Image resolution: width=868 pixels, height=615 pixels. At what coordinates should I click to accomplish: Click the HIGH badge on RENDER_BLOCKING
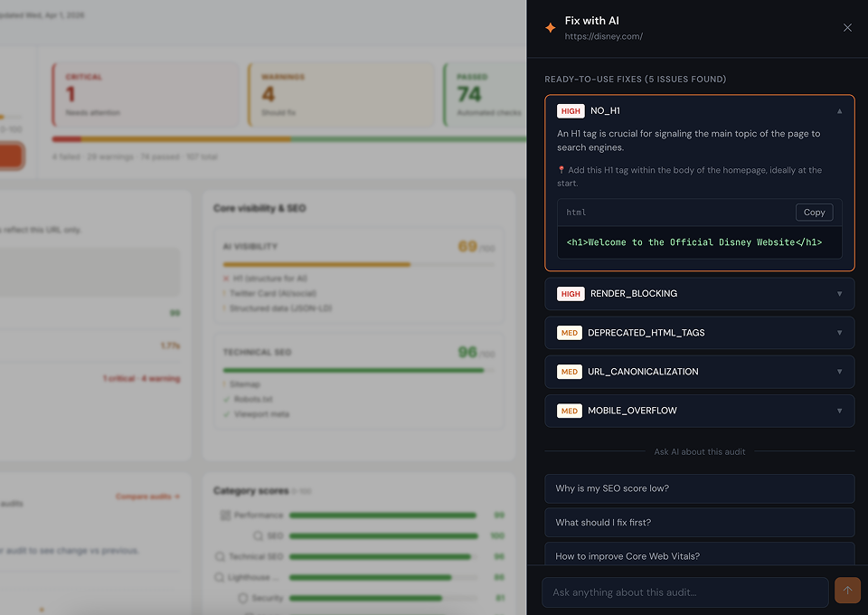[x=571, y=294]
